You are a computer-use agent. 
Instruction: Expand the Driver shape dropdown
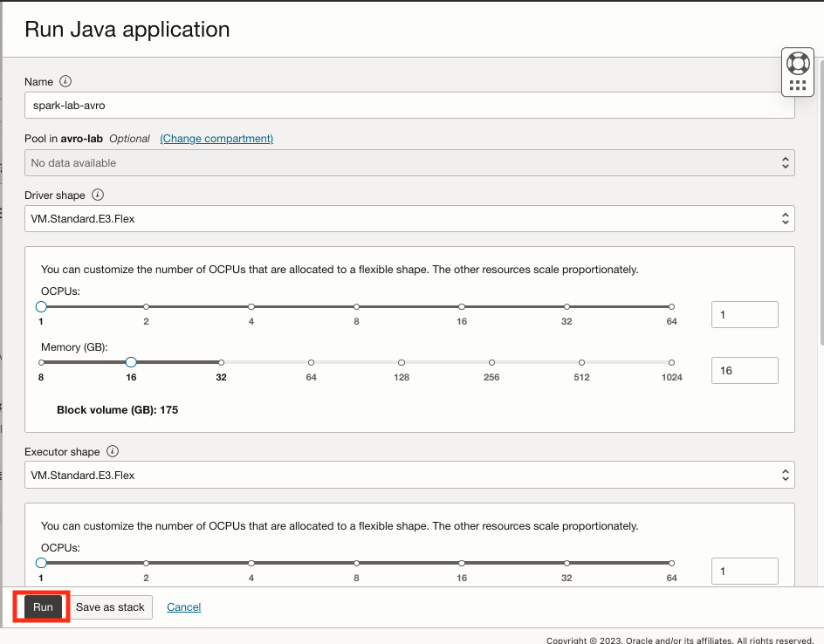pos(409,219)
